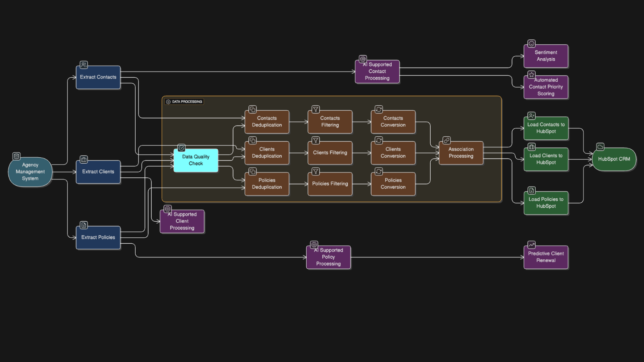644x362 pixels.
Task: Click the checkmark icon on Data Quality Check
Action: click(x=182, y=148)
